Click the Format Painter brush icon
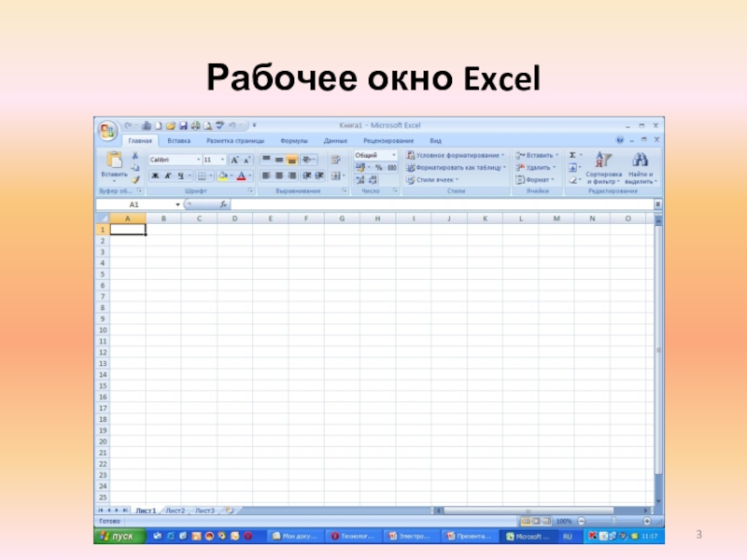747x560 pixels. [x=134, y=179]
